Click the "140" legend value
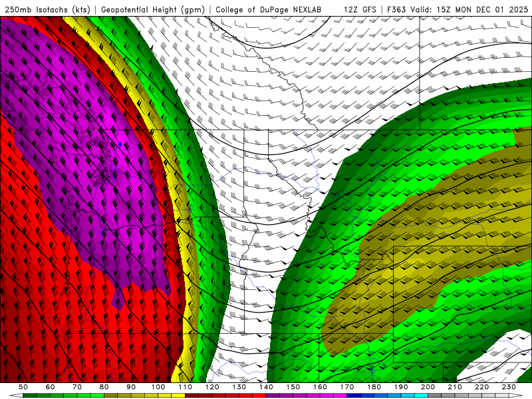This screenshot has width=532, height=399. [x=266, y=387]
